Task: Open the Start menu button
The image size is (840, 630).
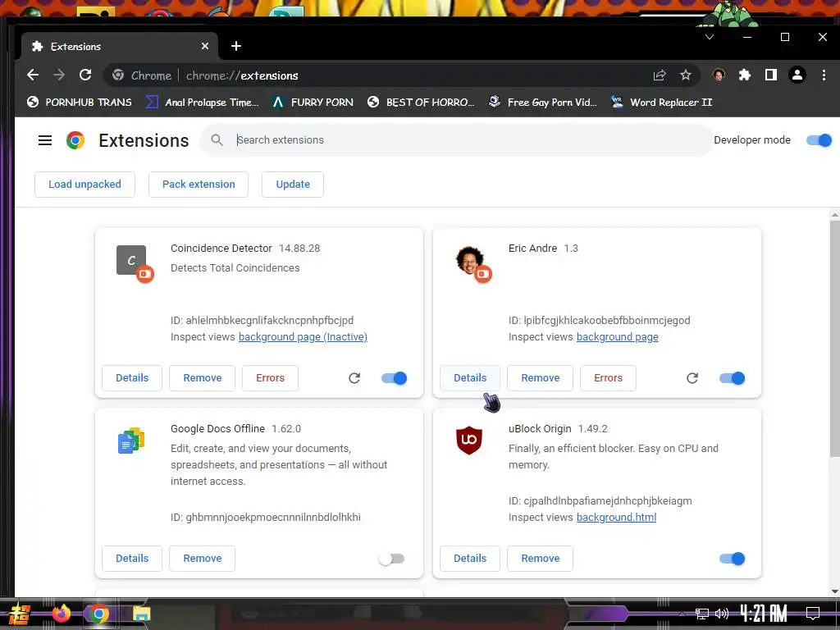Action: pyautogui.click(x=20, y=614)
